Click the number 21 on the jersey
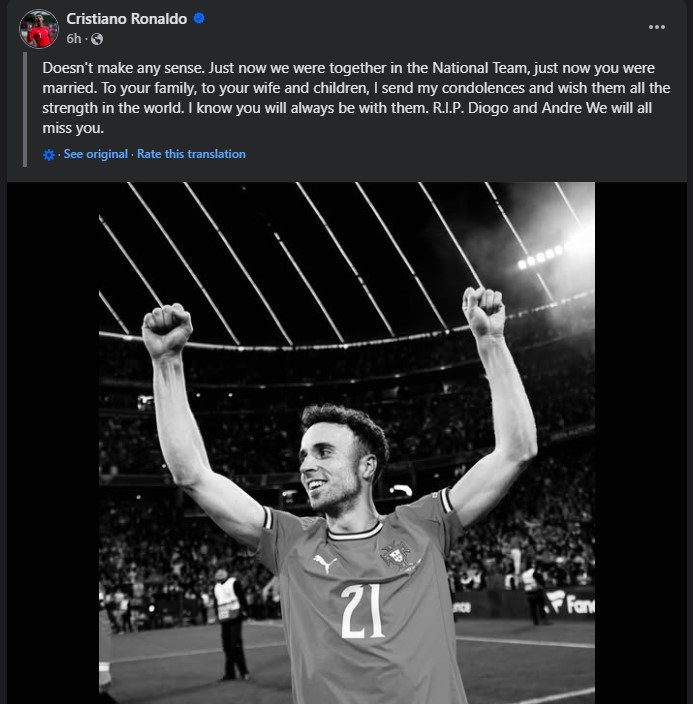 [362, 611]
